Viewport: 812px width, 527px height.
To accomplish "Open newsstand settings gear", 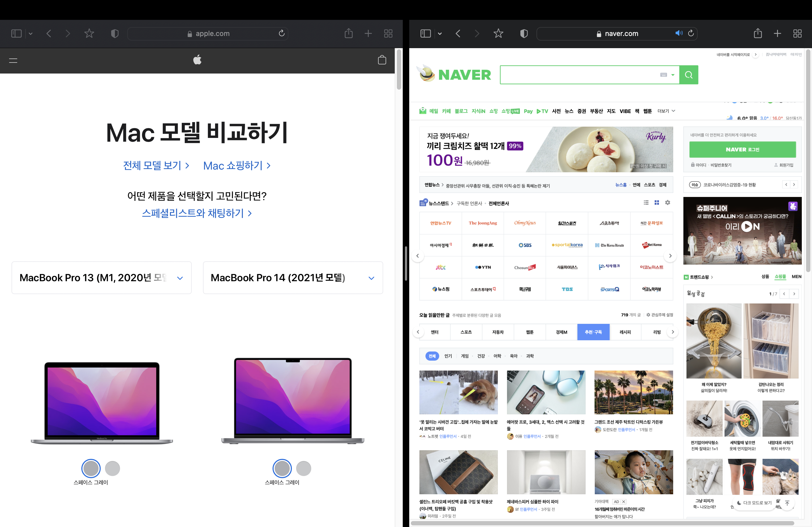I will (667, 203).
